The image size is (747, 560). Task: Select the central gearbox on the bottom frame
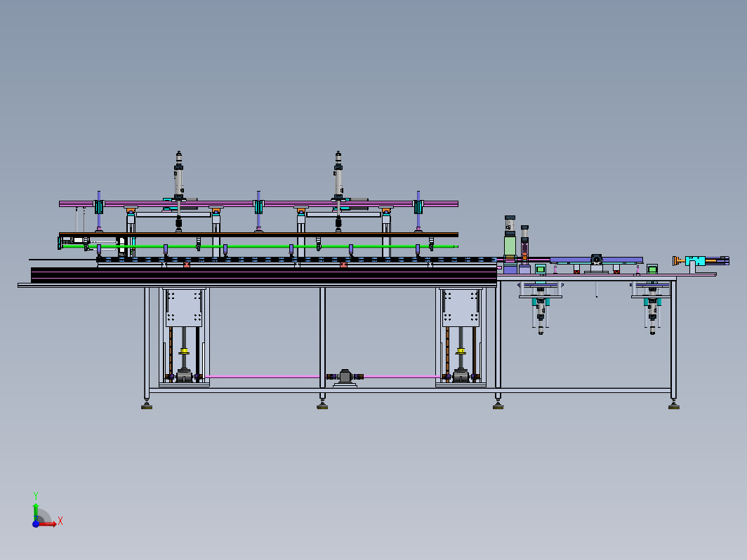point(345,377)
